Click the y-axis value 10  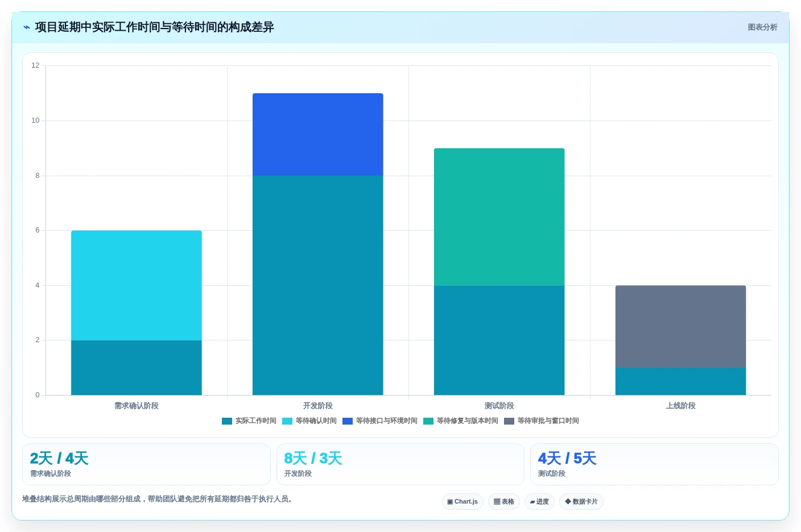point(35,120)
